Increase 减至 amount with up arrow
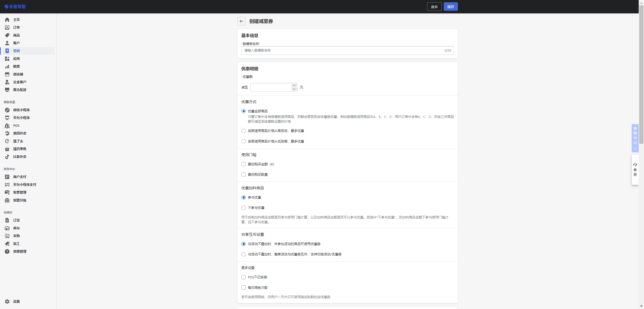This screenshot has width=644, height=309. coord(294,85)
